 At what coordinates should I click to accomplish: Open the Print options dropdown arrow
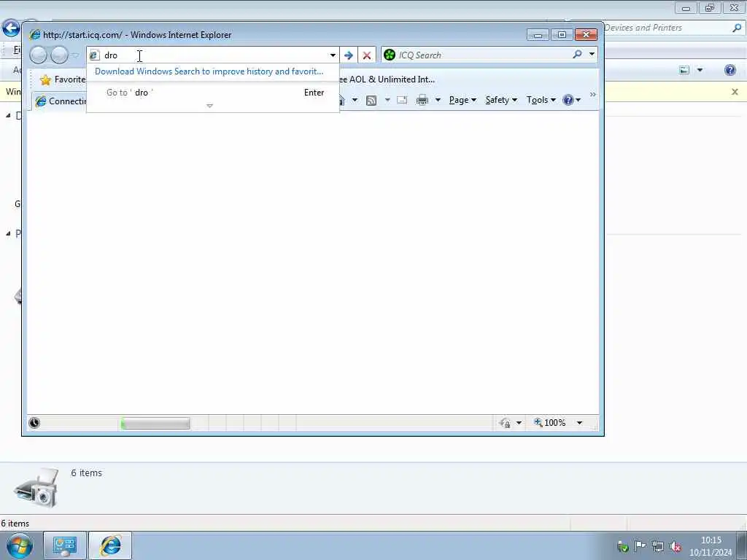click(x=438, y=100)
